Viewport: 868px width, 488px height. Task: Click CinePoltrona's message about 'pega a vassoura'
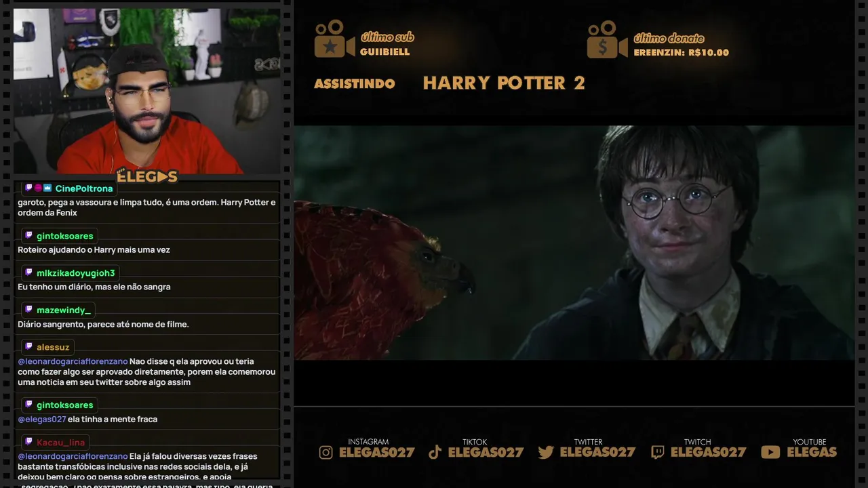(x=146, y=207)
